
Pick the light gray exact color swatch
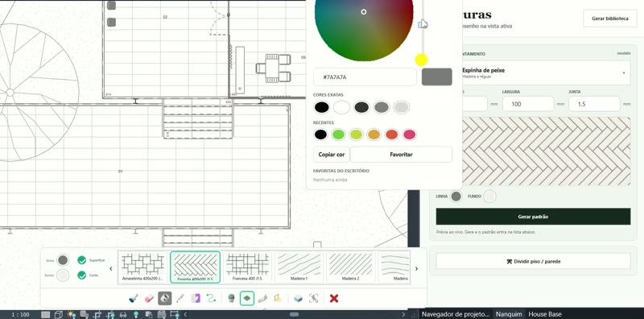point(401,107)
